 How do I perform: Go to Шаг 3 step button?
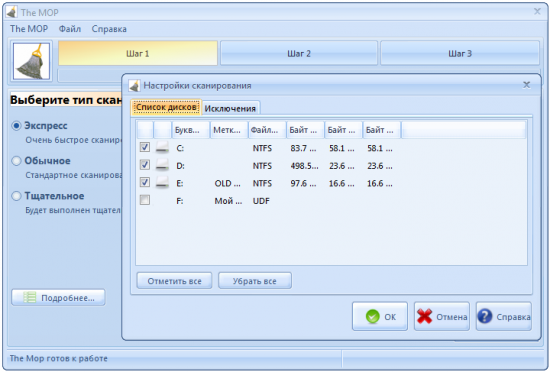pos(460,53)
